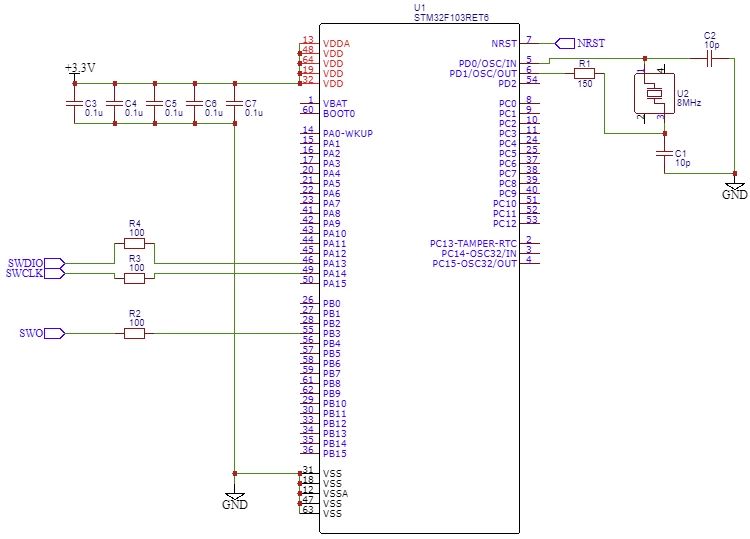Select the BOOT0 pin label
750x539 pixels.
[x=339, y=114]
